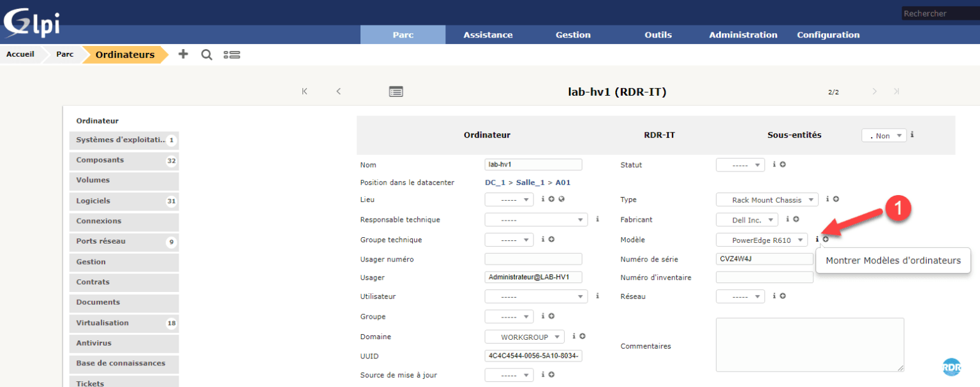This screenshot has height=387, width=980.
Task: Go to the previous record chevron
Action: click(x=339, y=92)
